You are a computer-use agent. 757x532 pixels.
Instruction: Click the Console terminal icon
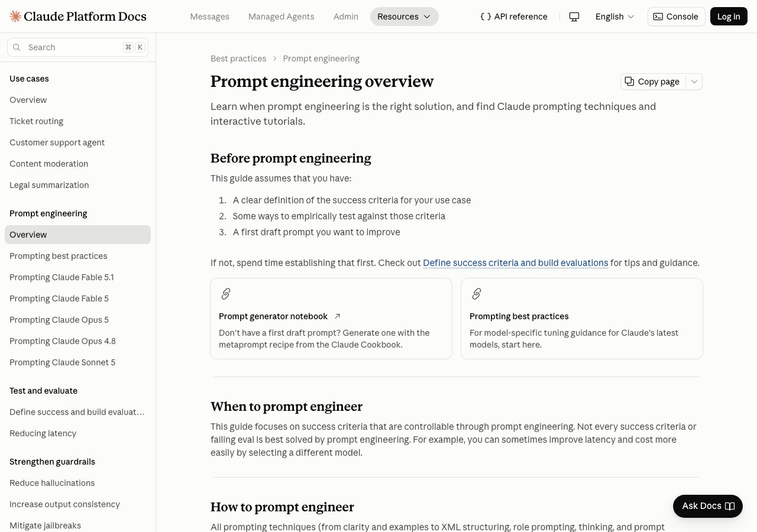(x=658, y=17)
